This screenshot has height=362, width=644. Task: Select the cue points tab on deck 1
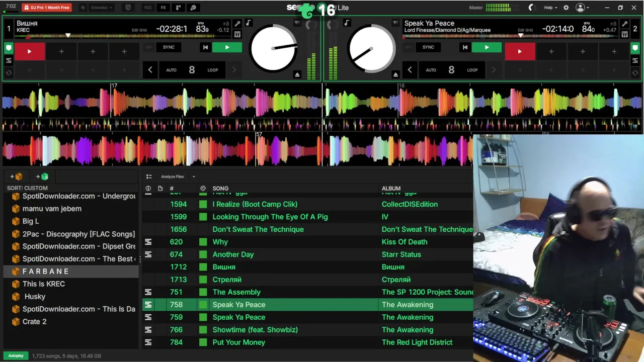point(9,48)
